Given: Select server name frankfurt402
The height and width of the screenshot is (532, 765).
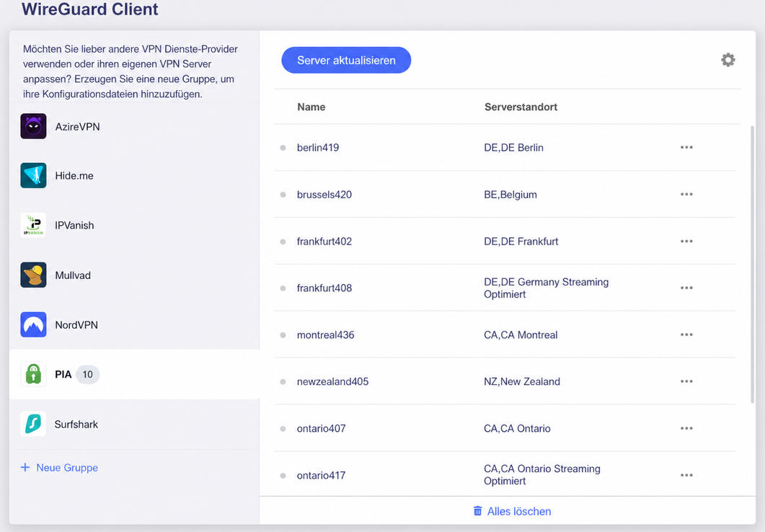Looking at the screenshot, I should click(324, 241).
